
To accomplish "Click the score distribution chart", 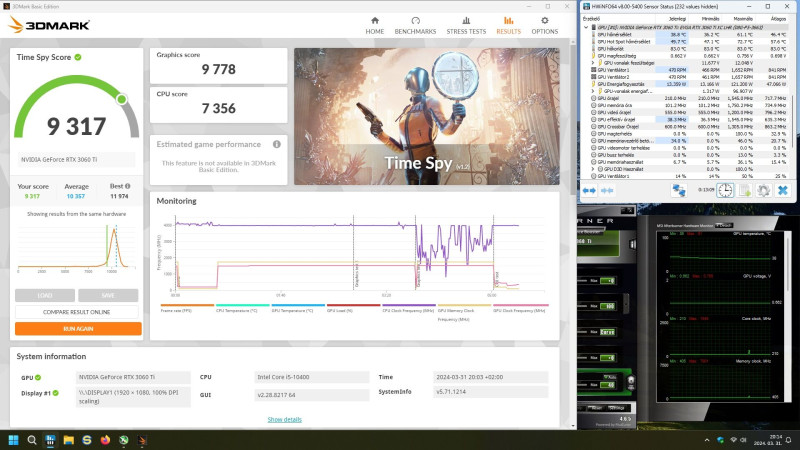I will pos(77,246).
